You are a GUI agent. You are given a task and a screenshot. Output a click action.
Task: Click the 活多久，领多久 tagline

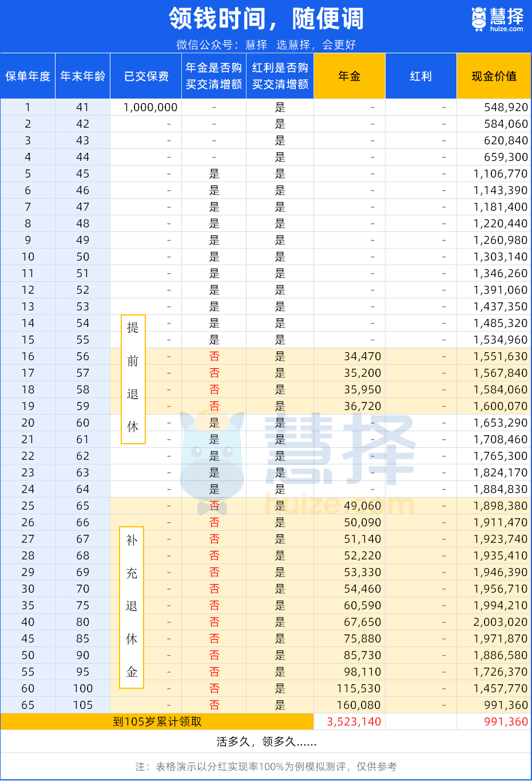tap(266, 741)
